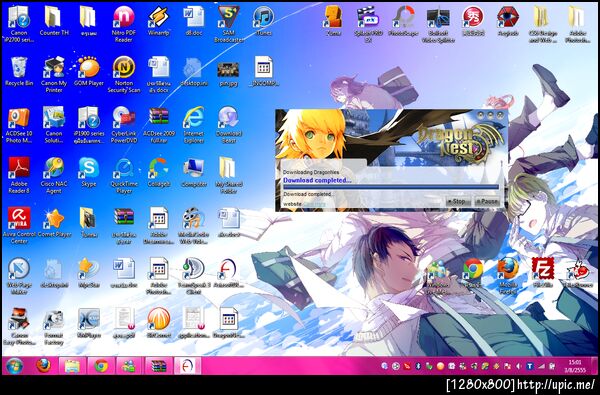
Task: Open Canon Easy Photo shortcut
Action: tap(19, 326)
